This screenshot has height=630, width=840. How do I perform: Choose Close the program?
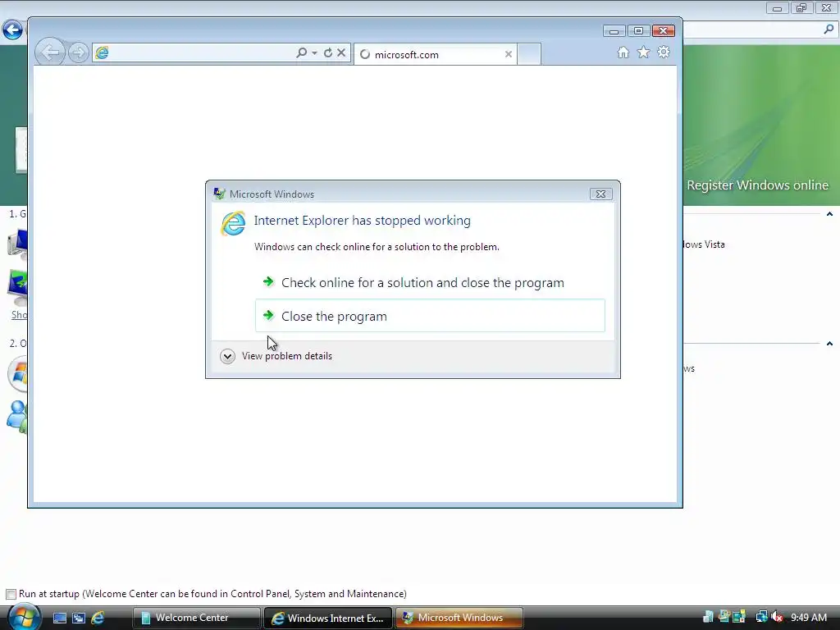[430, 316]
